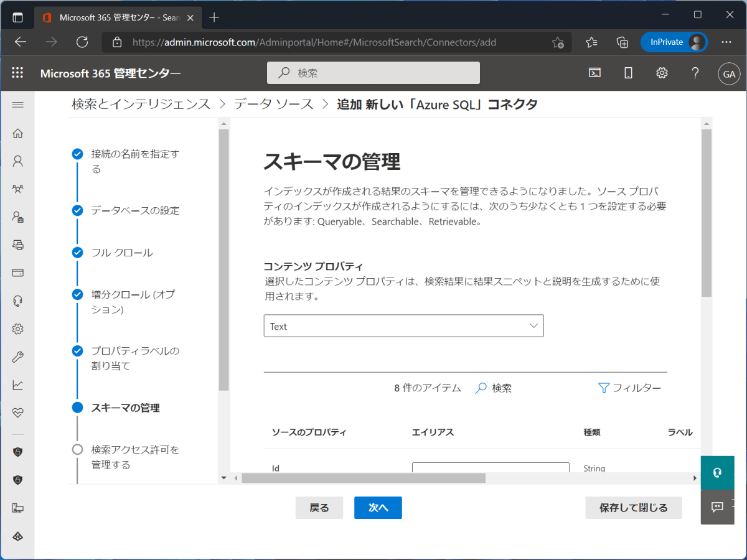
Task: Open Reports chart icon in the sidebar
Action: click(17, 385)
